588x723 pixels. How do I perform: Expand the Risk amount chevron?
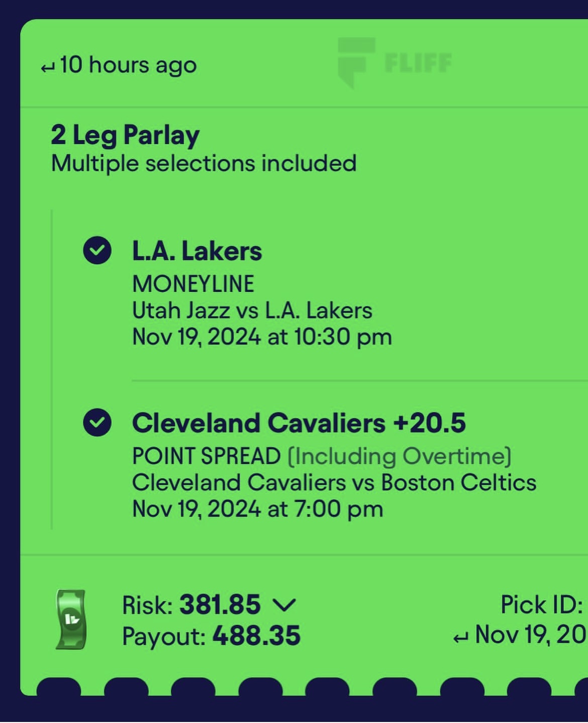[284, 605]
